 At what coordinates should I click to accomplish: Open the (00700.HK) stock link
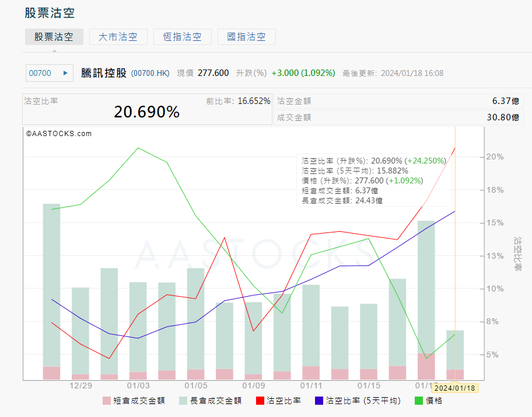click(150, 74)
